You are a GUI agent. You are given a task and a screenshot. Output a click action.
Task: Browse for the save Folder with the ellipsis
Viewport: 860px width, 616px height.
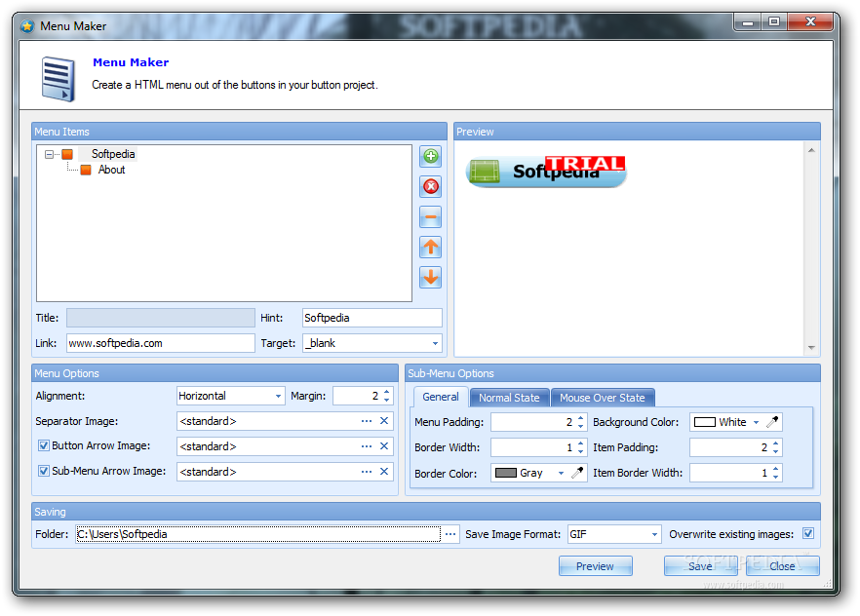(450, 534)
